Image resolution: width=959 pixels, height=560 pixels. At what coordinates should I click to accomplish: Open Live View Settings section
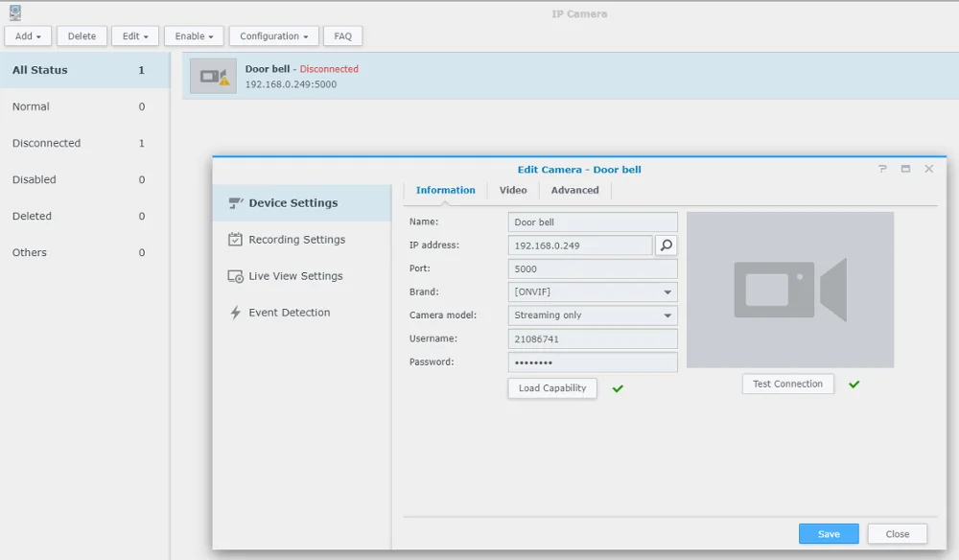click(x=302, y=276)
